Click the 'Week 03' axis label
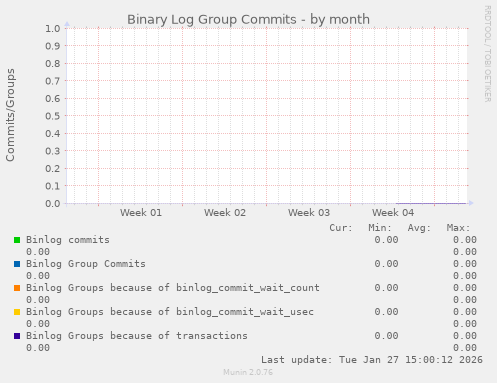Image resolution: width=497 pixels, height=383 pixels. (309, 213)
